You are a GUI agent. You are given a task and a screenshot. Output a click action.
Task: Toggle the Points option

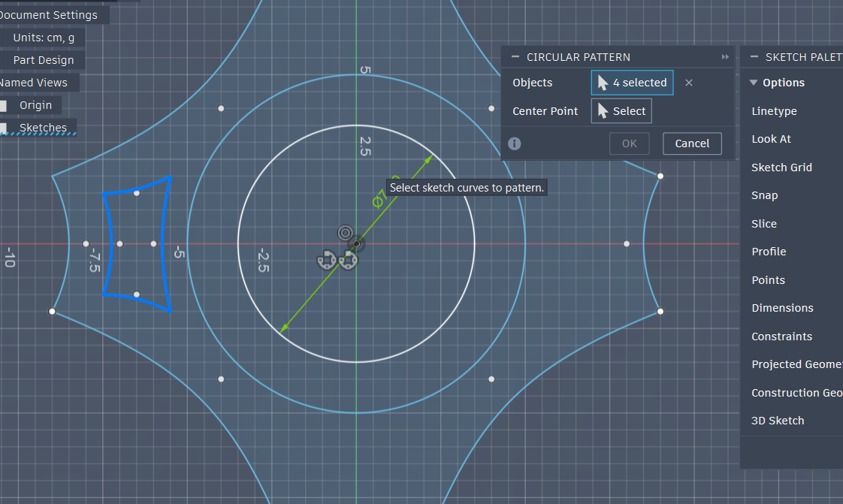tap(769, 280)
